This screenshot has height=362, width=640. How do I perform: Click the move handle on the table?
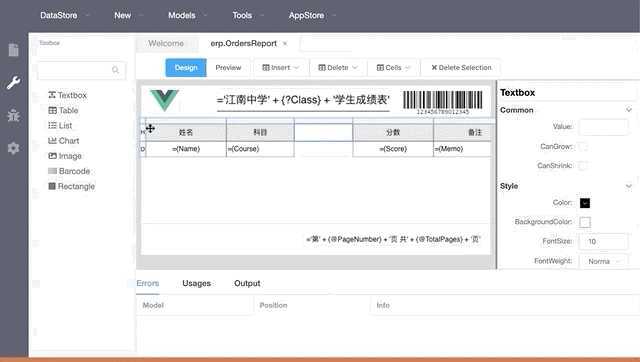click(150, 129)
